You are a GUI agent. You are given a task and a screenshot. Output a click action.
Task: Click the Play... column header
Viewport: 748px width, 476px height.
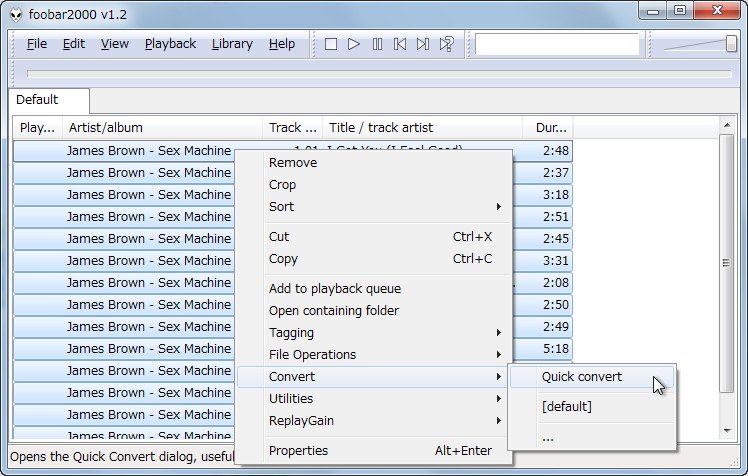pos(37,127)
